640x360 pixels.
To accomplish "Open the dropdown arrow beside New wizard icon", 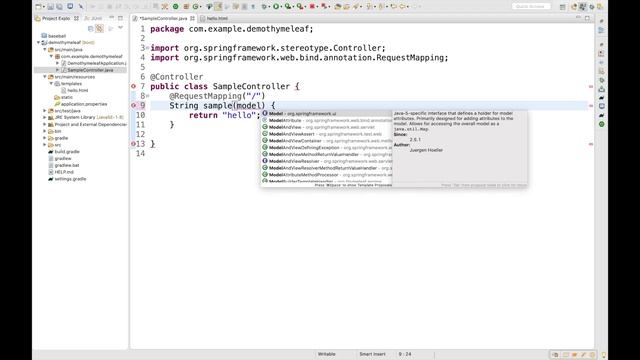I will (x=44, y=7).
